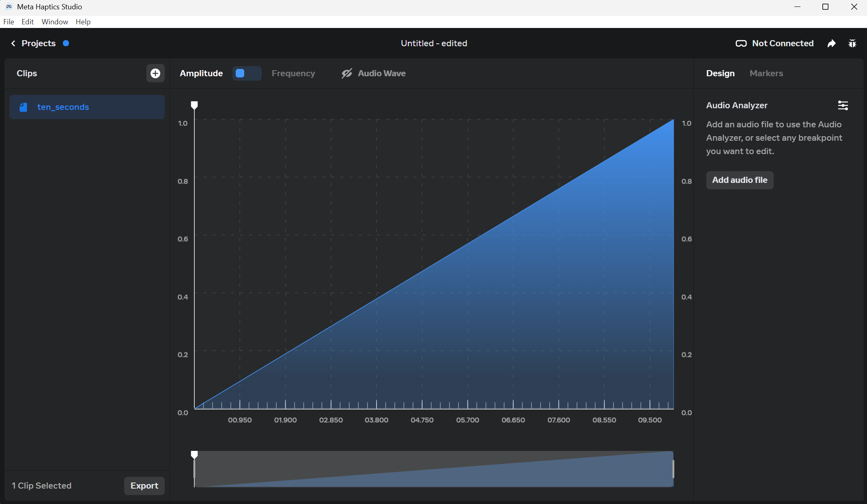Click the overview waveform minimap
Image resolution: width=867 pixels, height=504 pixels.
coord(434,469)
